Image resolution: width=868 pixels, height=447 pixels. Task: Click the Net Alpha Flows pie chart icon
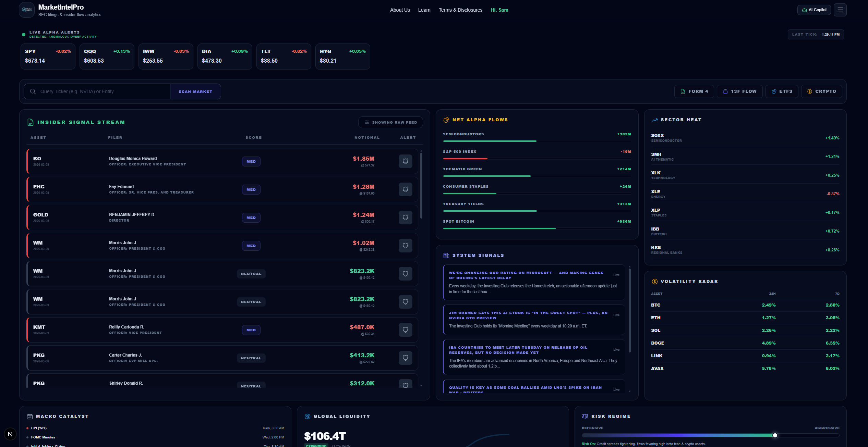click(446, 120)
